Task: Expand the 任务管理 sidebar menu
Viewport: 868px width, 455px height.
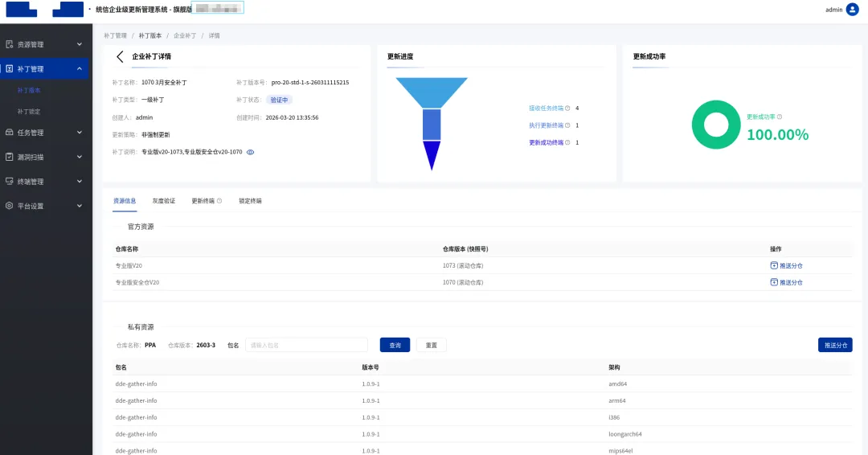Action: point(79,133)
